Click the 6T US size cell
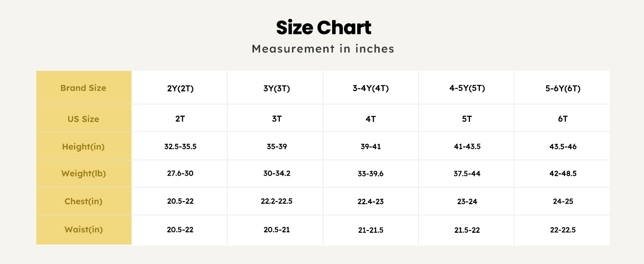This screenshot has width=644, height=264. [563, 119]
